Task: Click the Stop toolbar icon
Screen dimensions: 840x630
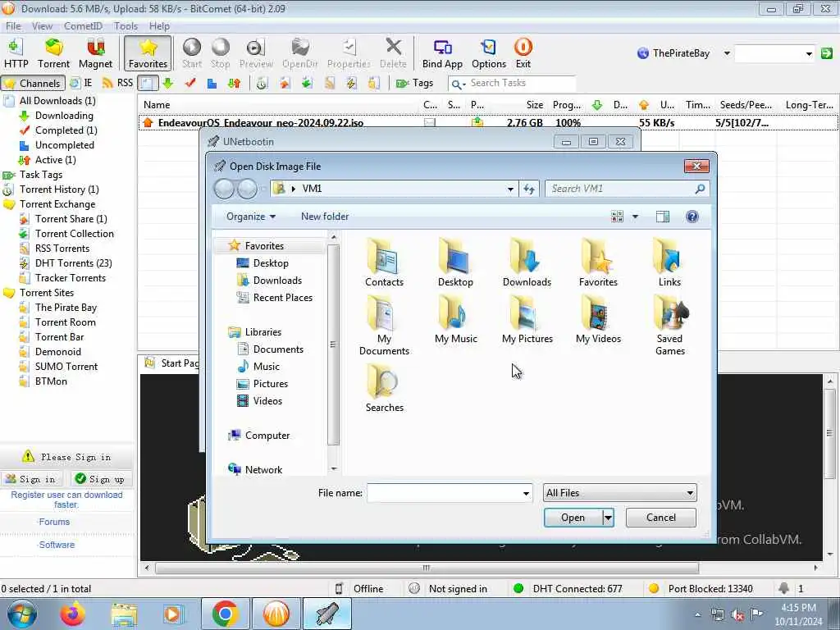Action: [x=220, y=53]
